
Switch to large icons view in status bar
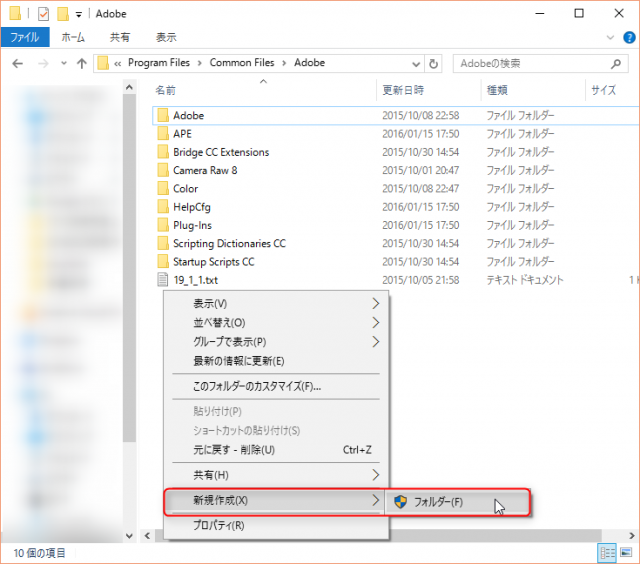point(624,552)
